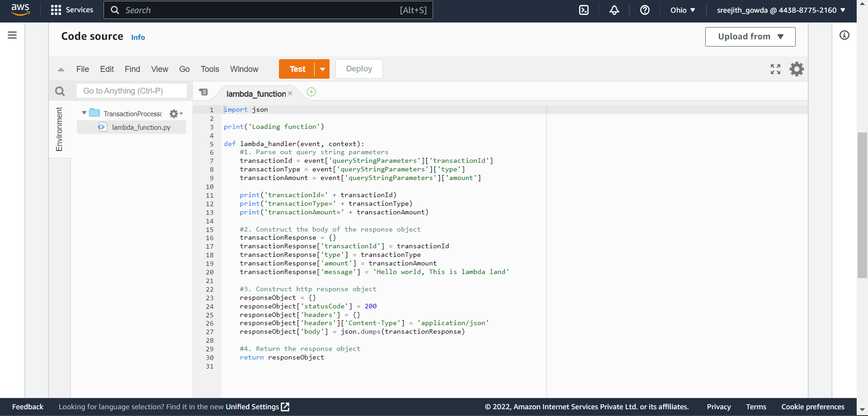Open the Ohio region dropdown
868x416 pixels.
(683, 9)
